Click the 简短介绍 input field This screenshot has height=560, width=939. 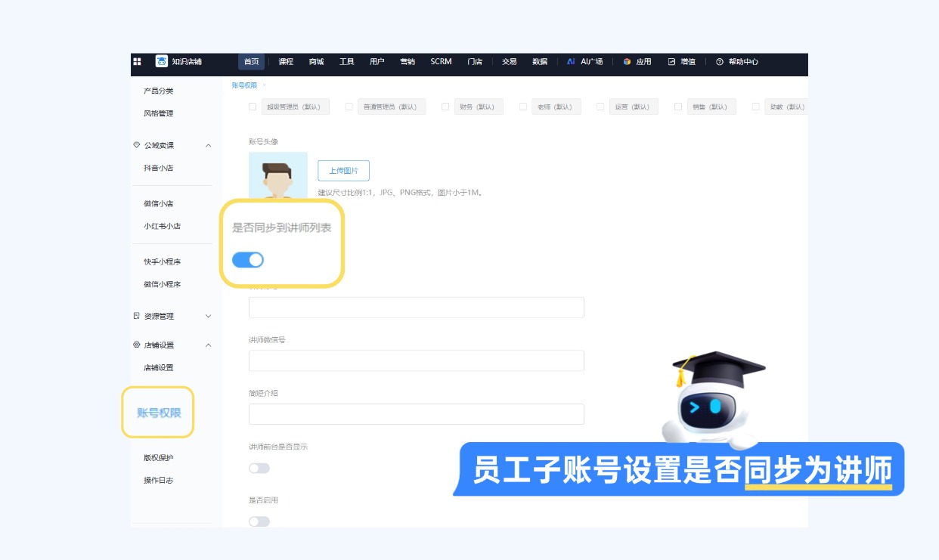[417, 414]
